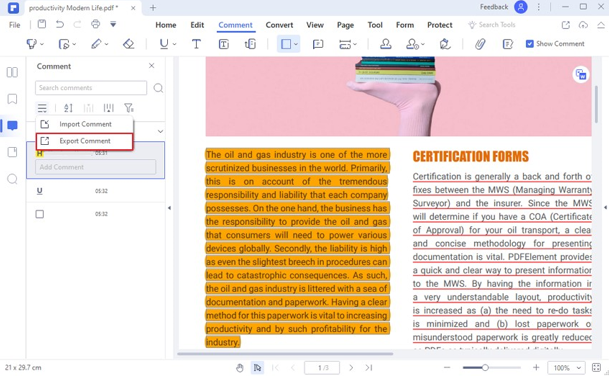Select the Area Highlight tool
Image resolution: width=609 pixels, height=377 pixels.
64,44
